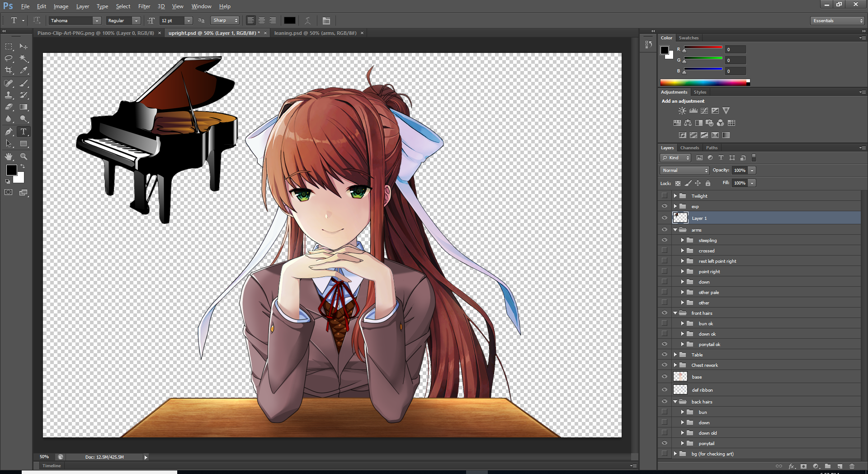Click the color spectrum ramp
This screenshot has height=474, width=868.
703,82
